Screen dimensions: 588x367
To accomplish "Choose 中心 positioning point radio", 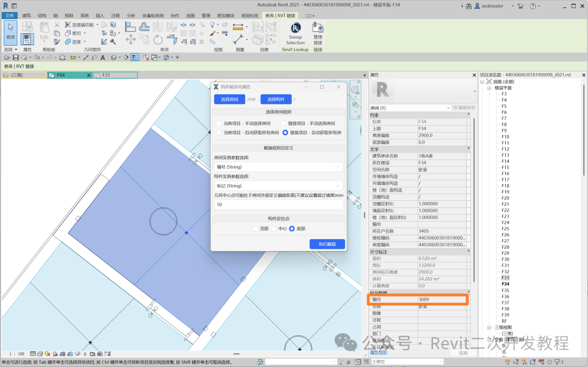I will [x=274, y=228].
